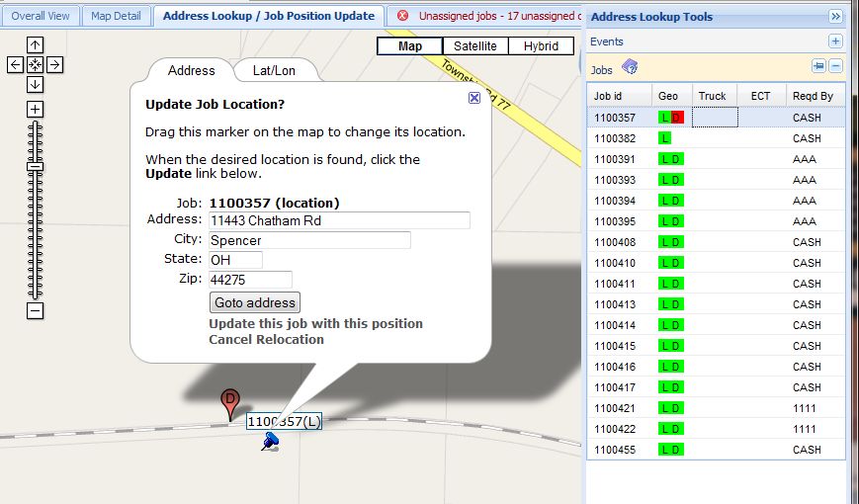
Task: Expand the Events section
Action: tap(835, 42)
